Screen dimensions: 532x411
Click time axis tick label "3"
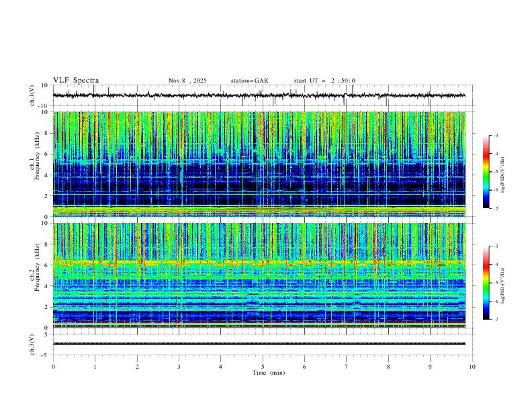(179, 367)
